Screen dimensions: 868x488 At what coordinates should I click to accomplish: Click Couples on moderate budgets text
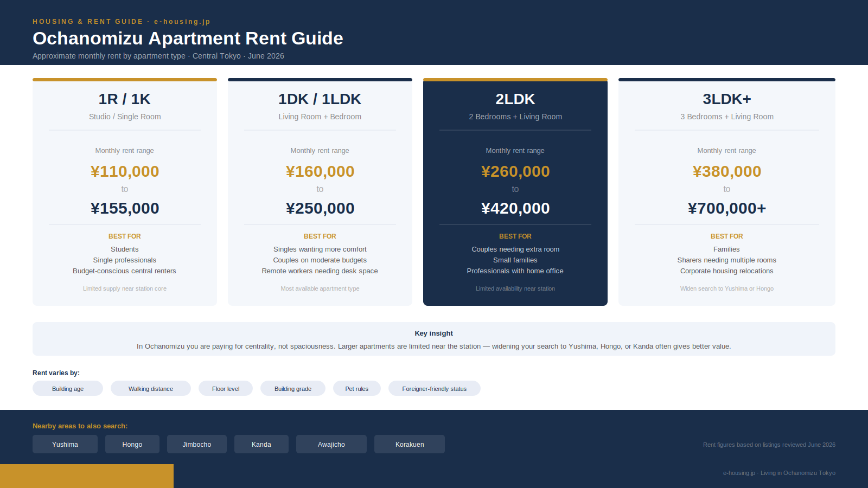tap(320, 260)
